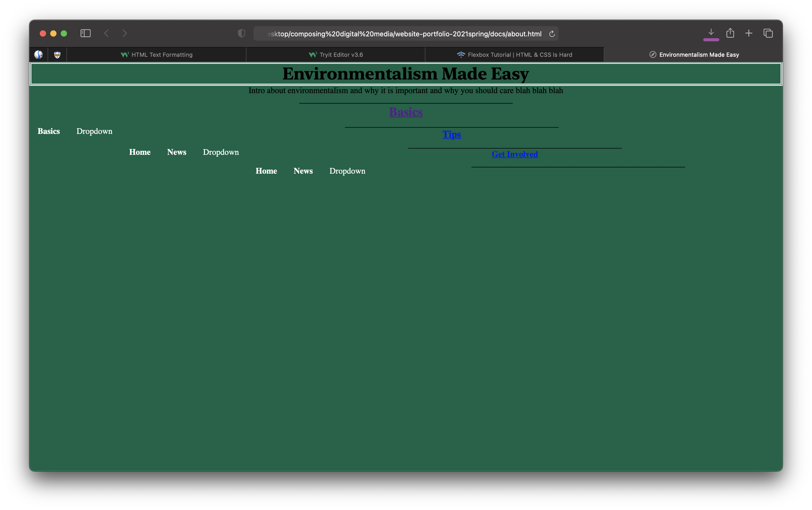Click the forward navigation arrow
Screen dimensions: 812x510
click(125, 33)
